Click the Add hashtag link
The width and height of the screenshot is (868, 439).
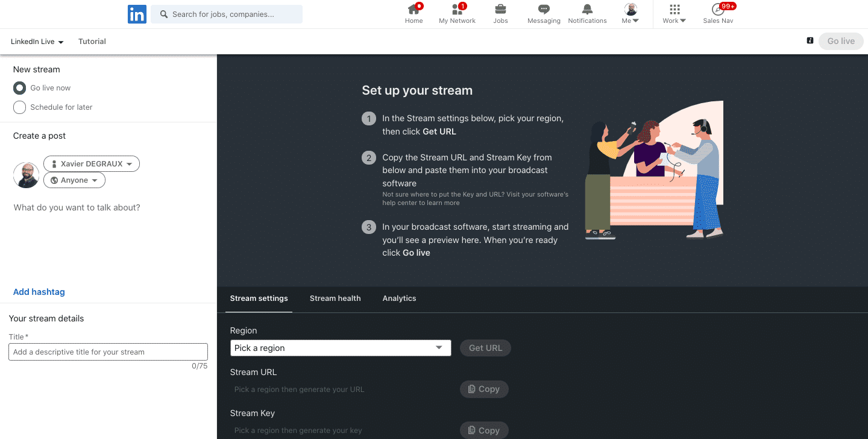(x=39, y=292)
